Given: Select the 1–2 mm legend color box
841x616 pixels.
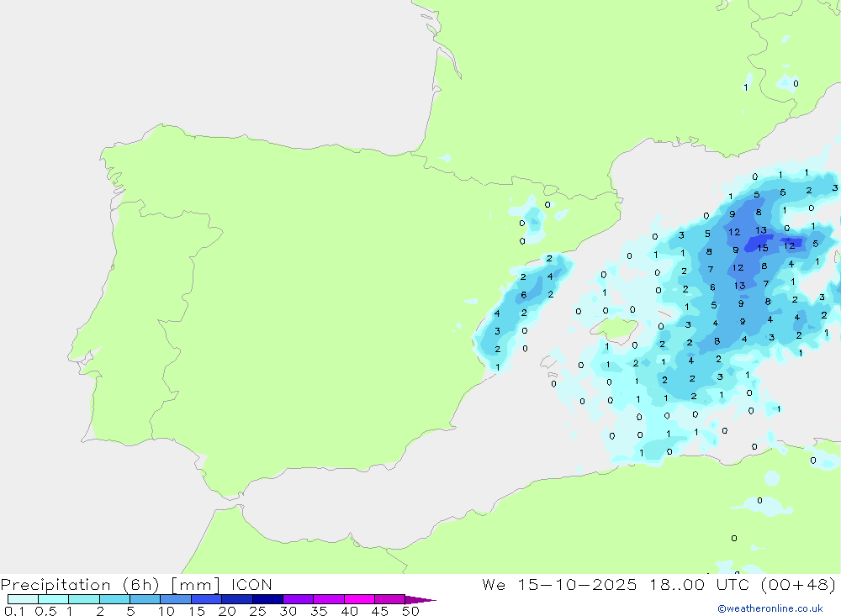Looking at the screenshot, I should 84,599.
